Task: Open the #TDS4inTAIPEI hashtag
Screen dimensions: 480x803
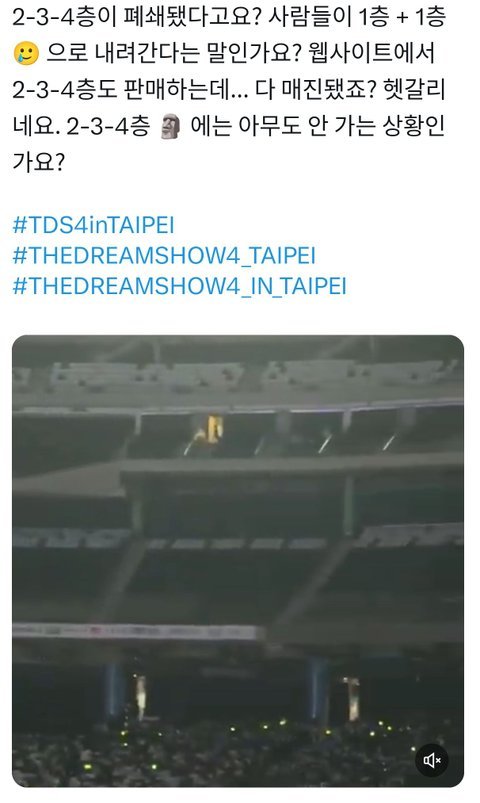Action: [x=93, y=225]
